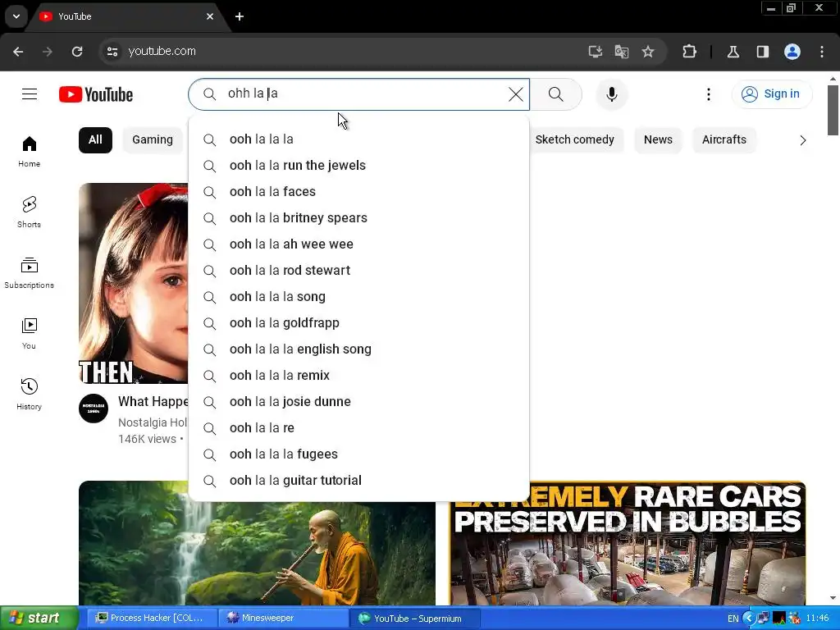Go back in the browser
Viewport: 840px width, 630px height.
tap(18, 52)
